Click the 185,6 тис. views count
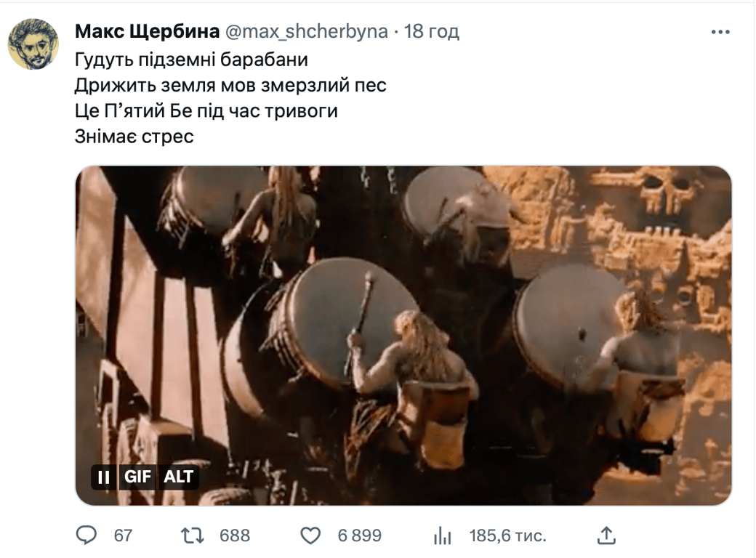This screenshot has height=558, width=756. click(x=507, y=535)
